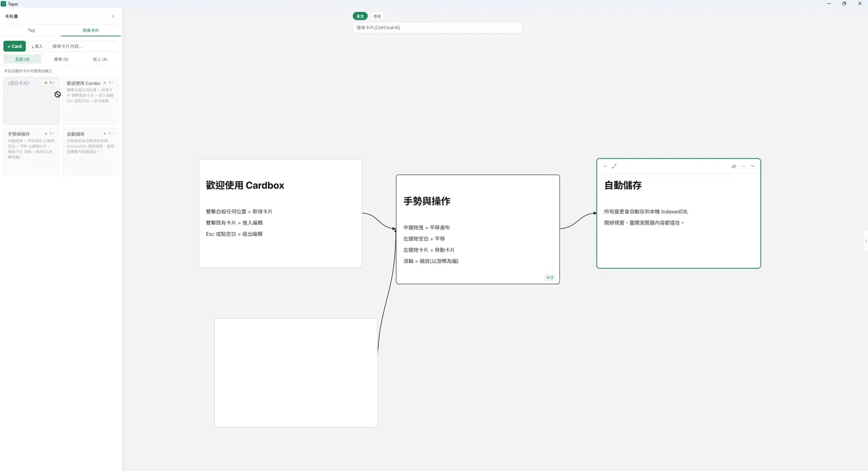The height and width of the screenshot is (471, 868).
Task: Select the 語意 search mode pill
Action: pos(377,16)
